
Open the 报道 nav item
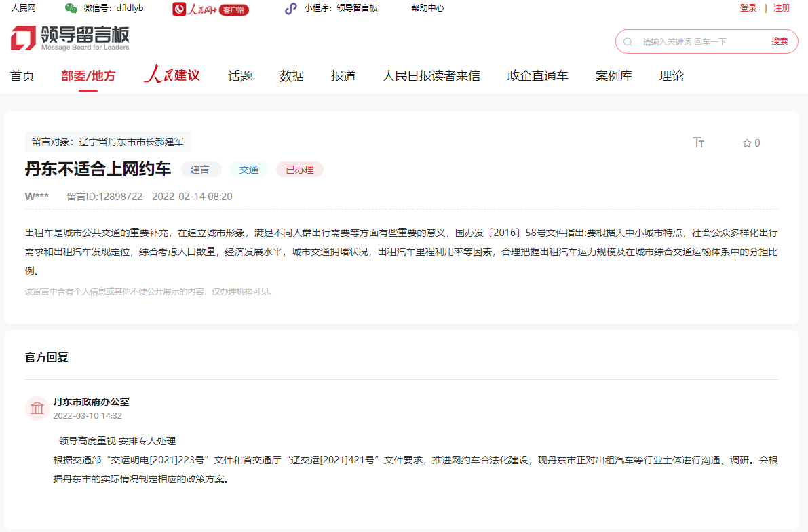tap(343, 76)
